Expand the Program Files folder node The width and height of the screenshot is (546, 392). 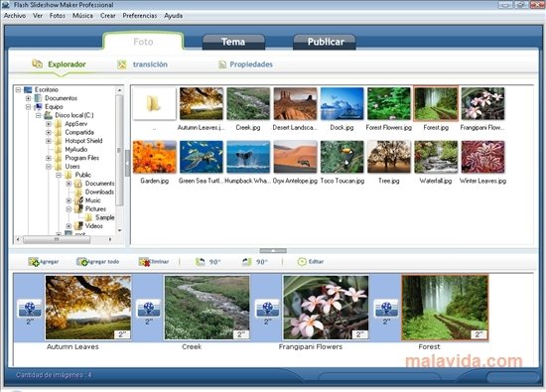tap(49, 158)
